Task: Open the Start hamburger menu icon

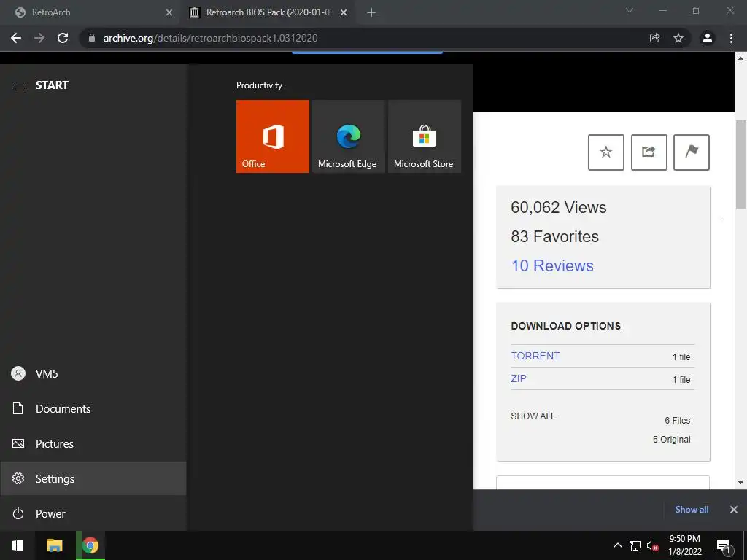Action: point(18,85)
